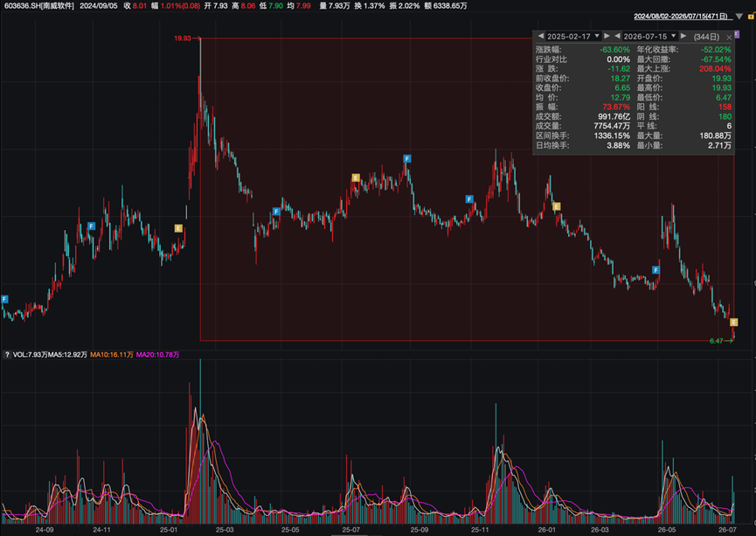This screenshot has width=756, height=536.
Task: Close the interval statistics panel
Action: 729,37
